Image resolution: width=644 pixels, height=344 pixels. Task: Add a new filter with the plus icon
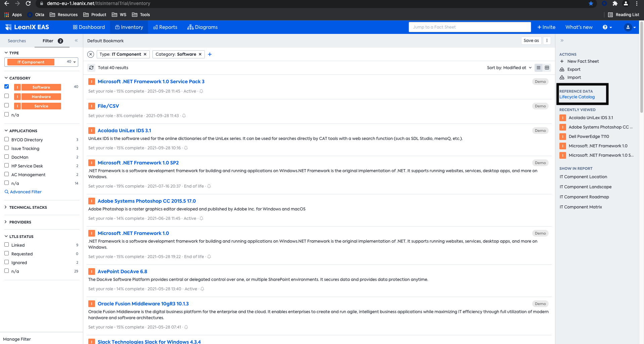tap(210, 54)
